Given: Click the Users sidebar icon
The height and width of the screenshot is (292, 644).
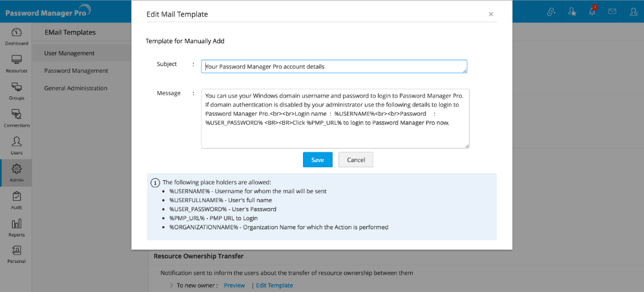Looking at the screenshot, I should pos(17,145).
